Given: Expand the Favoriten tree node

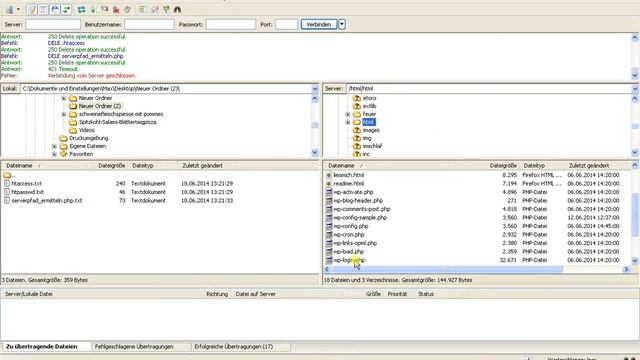Looking at the screenshot, I should click(54, 154).
